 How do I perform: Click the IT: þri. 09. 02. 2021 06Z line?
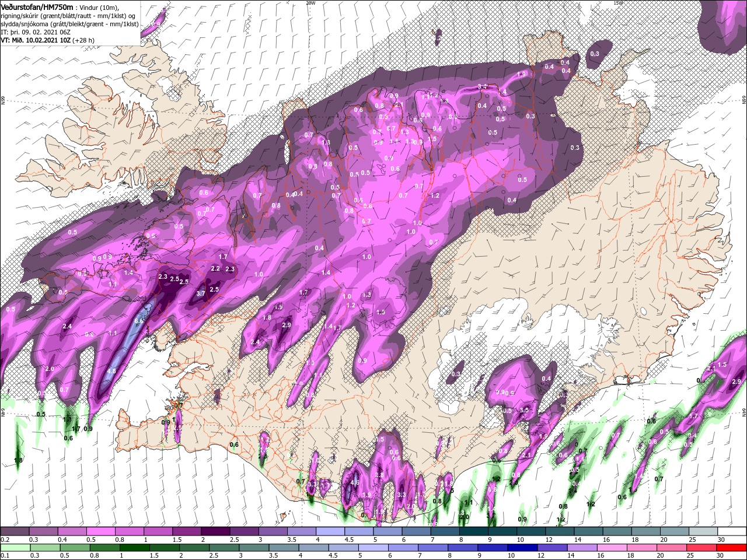(x=35, y=32)
